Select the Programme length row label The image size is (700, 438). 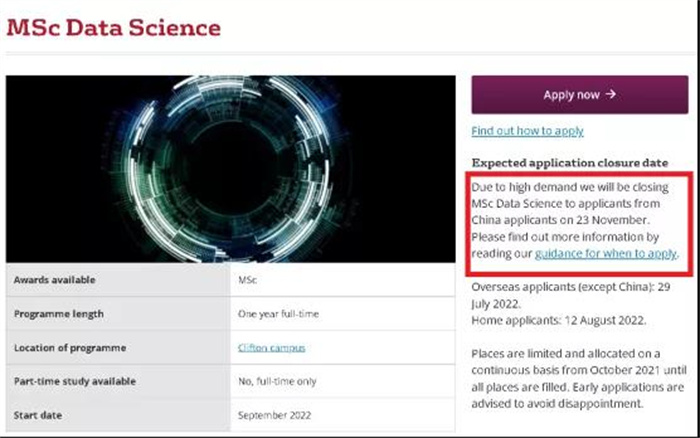[58, 314]
